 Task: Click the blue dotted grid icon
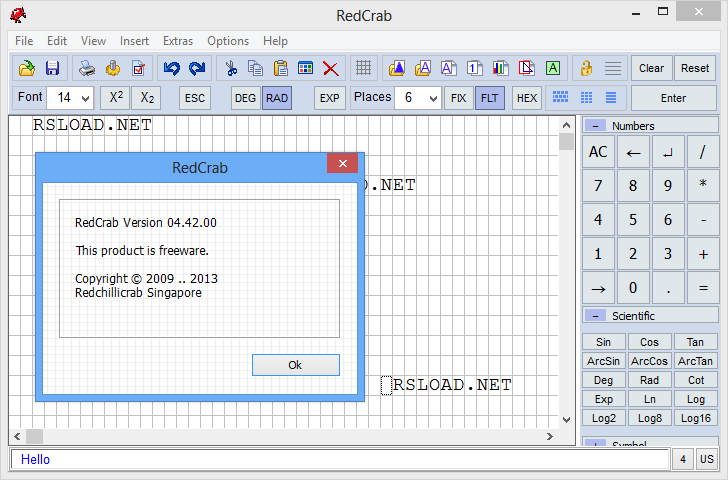[x=586, y=97]
